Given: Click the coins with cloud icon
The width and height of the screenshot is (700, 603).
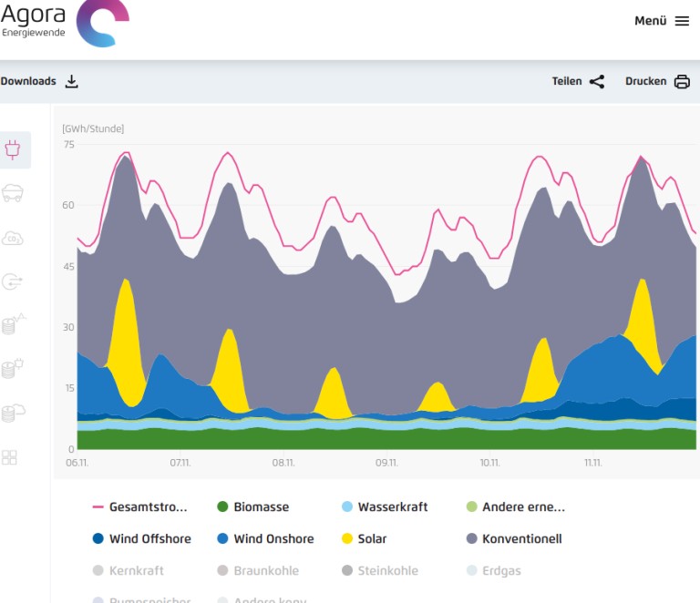Looking at the screenshot, I should (14, 413).
